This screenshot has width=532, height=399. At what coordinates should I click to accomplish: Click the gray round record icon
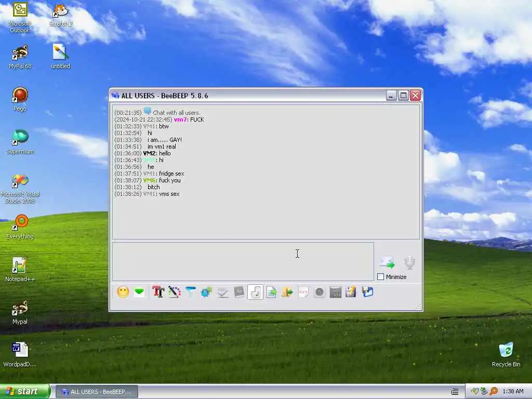(320, 292)
